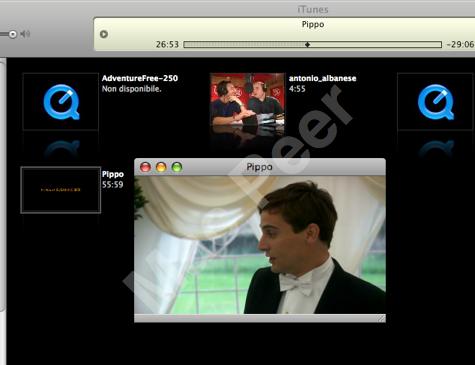Click the AdventureFree-250 QuickTime icon

point(61,102)
